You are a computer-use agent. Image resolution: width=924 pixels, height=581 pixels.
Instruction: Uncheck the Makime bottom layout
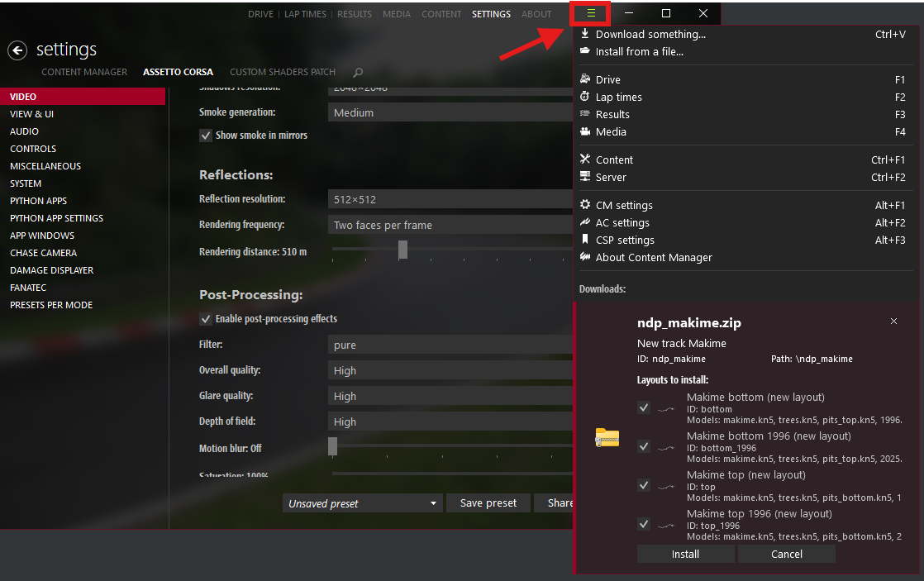pos(644,407)
